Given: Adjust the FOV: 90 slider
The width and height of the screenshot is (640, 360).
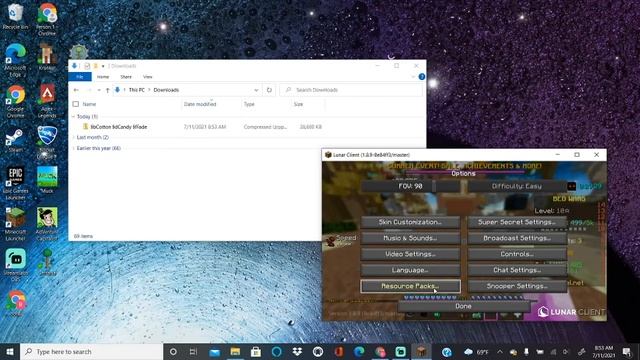Looking at the screenshot, I should [x=410, y=186].
